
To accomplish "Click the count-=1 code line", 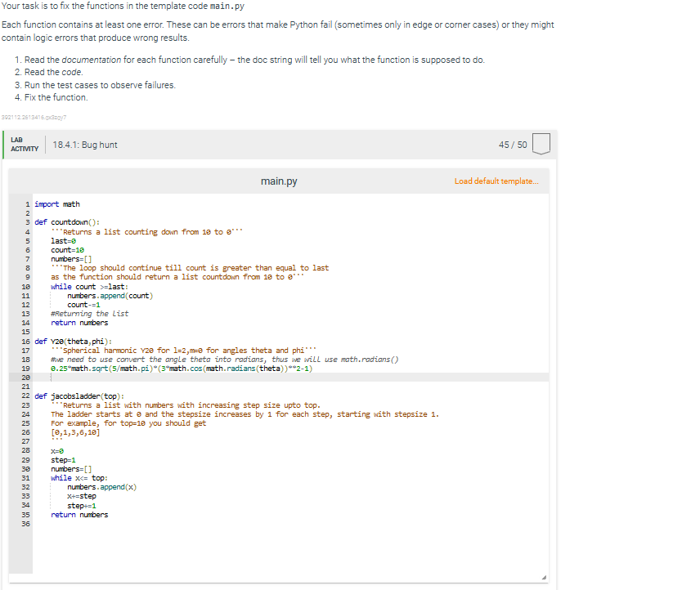I will [x=84, y=305].
